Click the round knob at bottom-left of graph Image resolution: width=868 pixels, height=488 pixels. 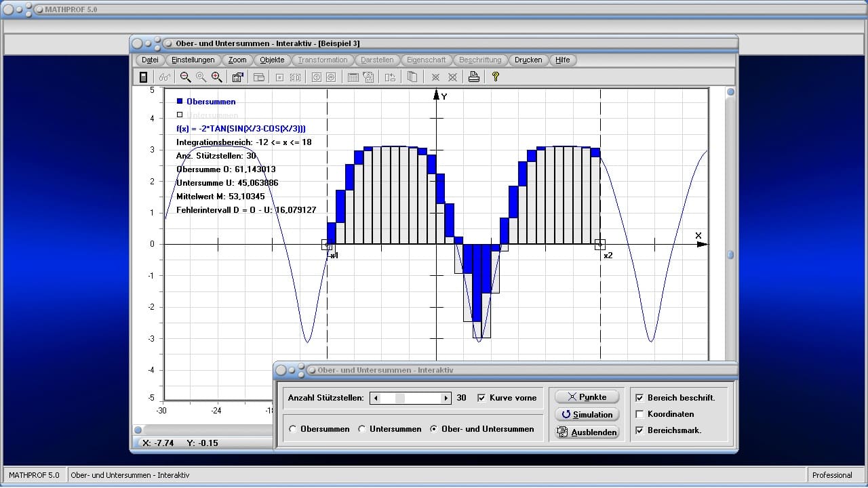point(138,430)
